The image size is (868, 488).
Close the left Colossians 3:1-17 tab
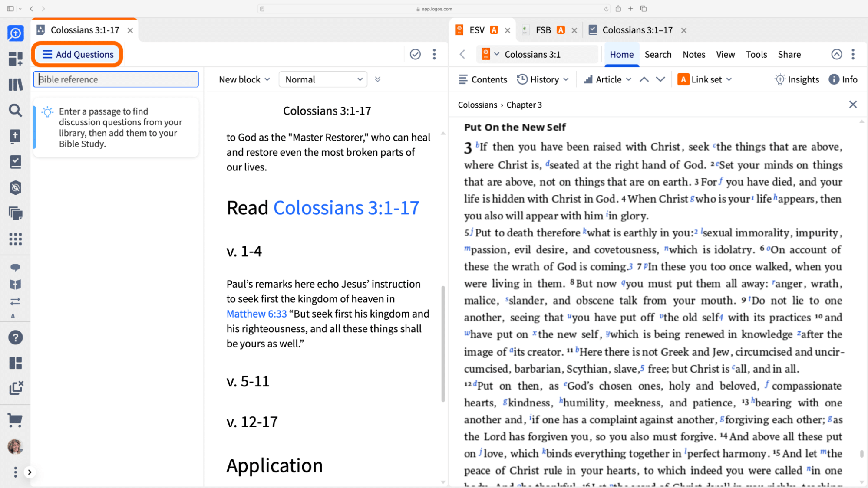(x=130, y=30)
